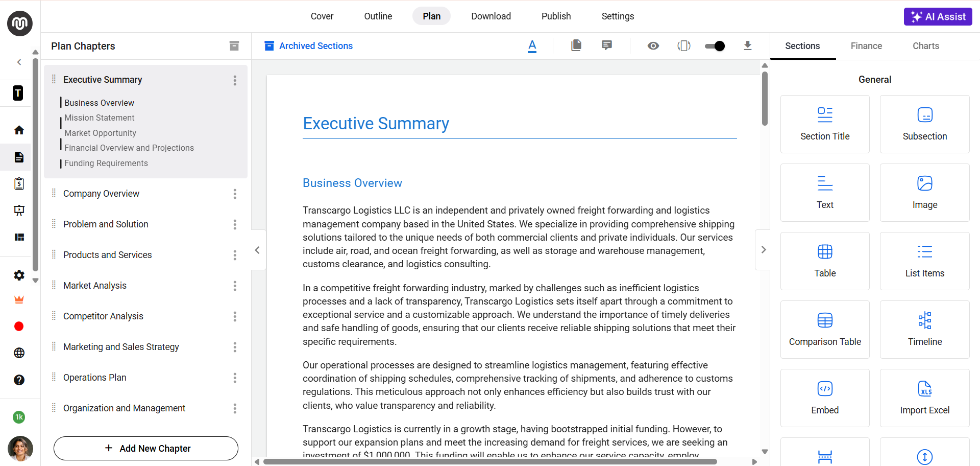The height and width of the screenshot is (466, 980).
Task: Open the dashboard layout icon
Action: [x=19, y=237]
